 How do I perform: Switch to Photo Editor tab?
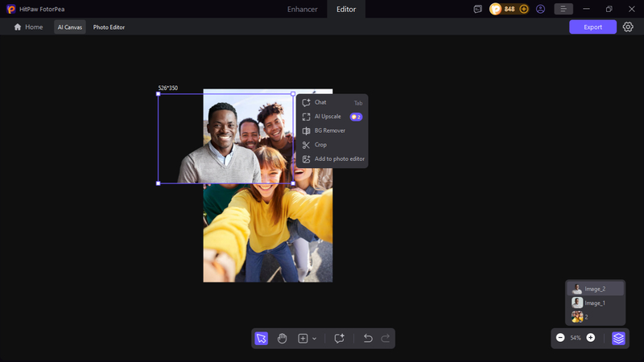click(109, 27)
